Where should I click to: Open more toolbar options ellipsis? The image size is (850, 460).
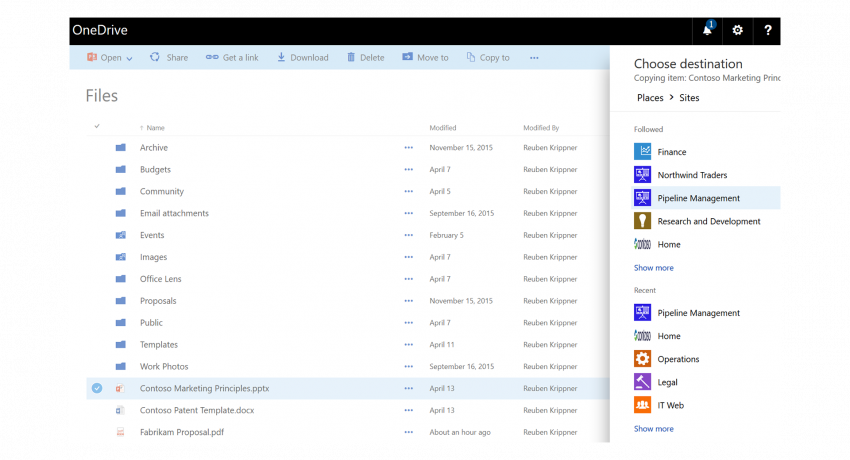(534, 58)
